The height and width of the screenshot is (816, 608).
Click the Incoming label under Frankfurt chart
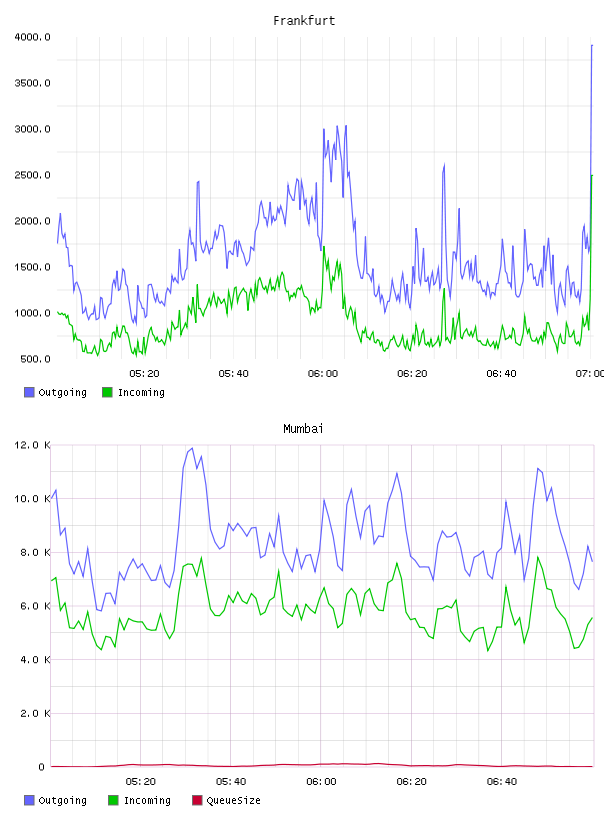[141, 392]
